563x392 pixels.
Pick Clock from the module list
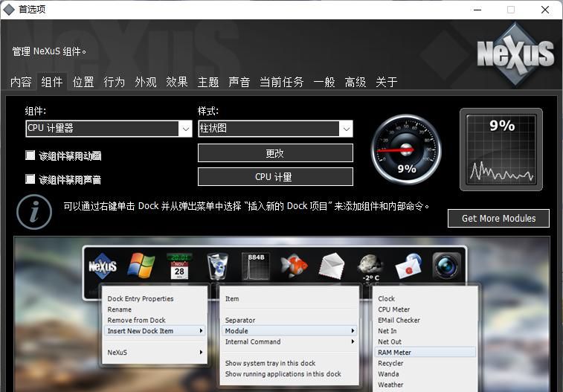386,299
